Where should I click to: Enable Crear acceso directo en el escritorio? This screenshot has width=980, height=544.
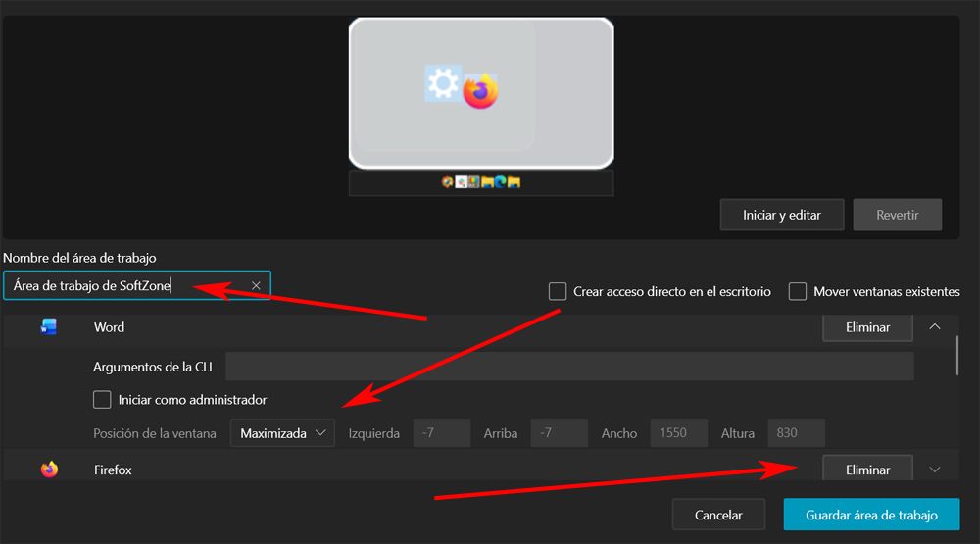tap(558, 291)
